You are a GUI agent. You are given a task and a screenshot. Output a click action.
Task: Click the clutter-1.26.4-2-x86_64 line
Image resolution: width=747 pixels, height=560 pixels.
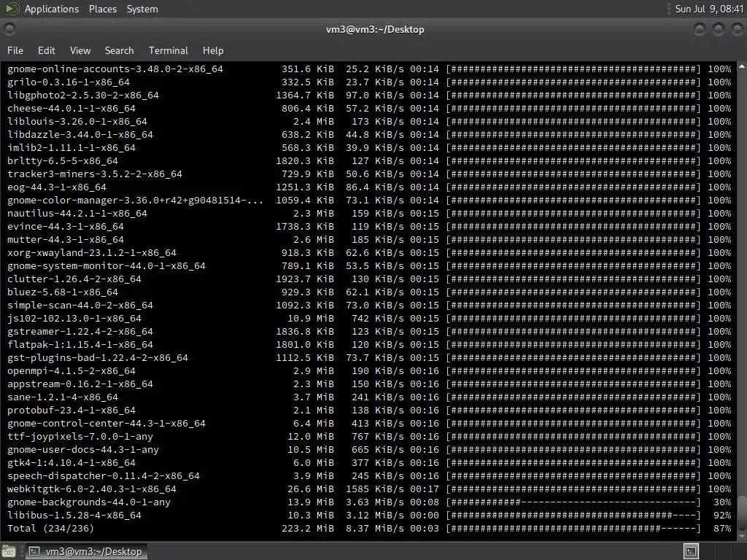[369, 279]
